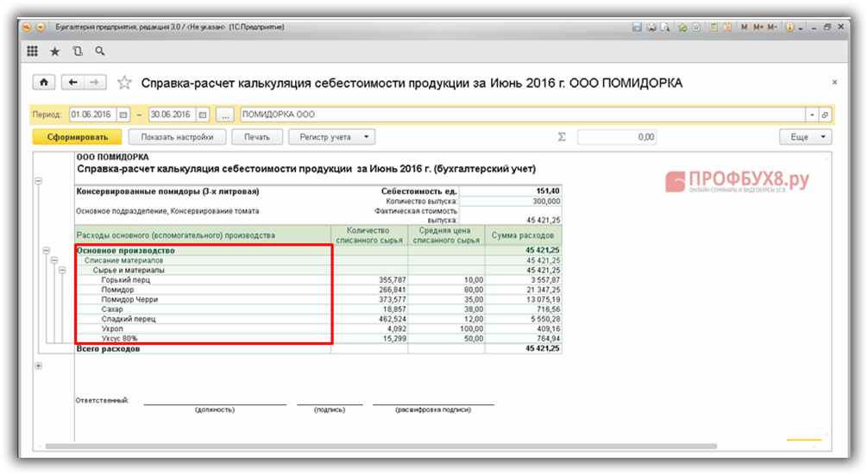Open the Еще menu
Viewport: 868px width, 475px height.
pos(805,136)
